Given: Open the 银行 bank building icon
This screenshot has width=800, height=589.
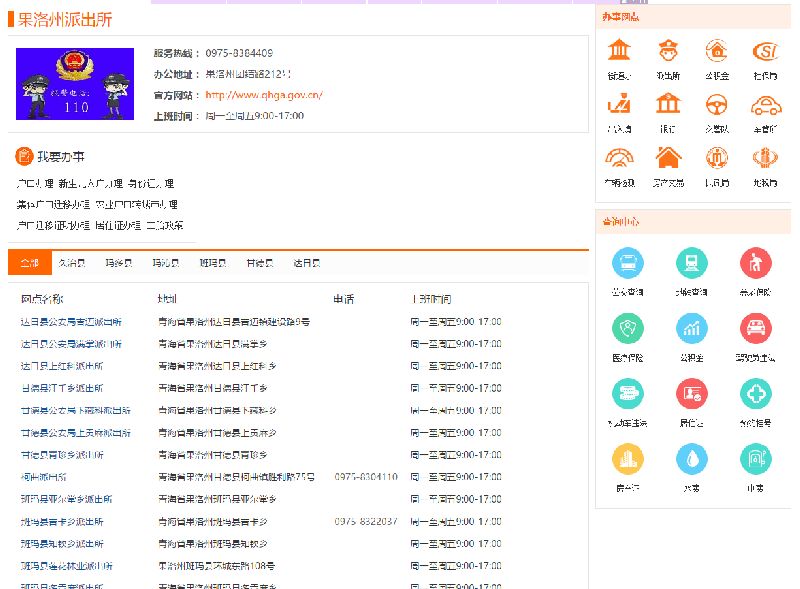Looking at the screenshot, I should tap(668, 105).
